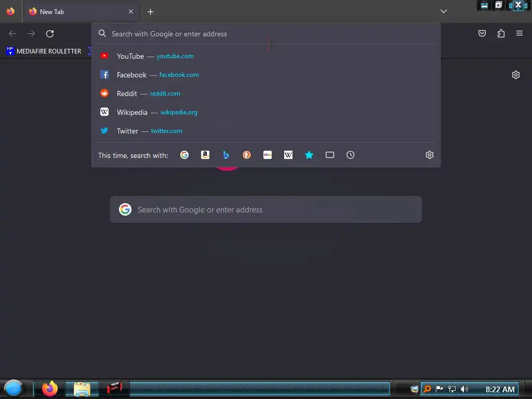
Task: Choose YouTube suggestion
Action: click(266, 56)
